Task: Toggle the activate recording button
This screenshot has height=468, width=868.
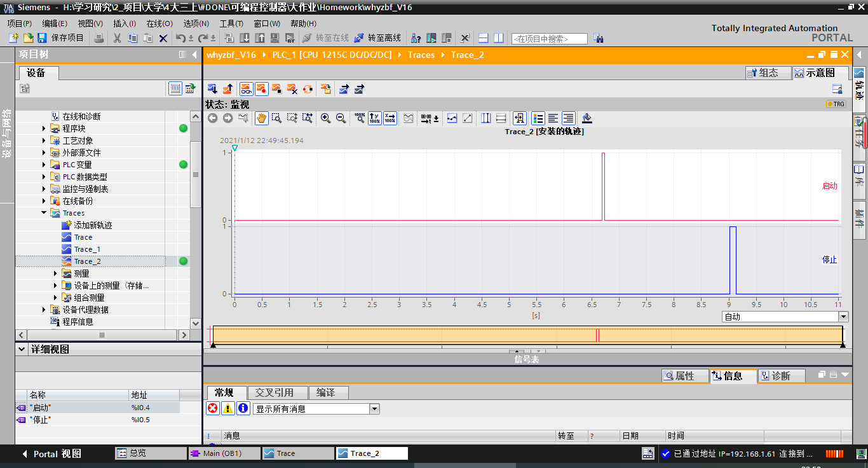Action: point(261,89)
